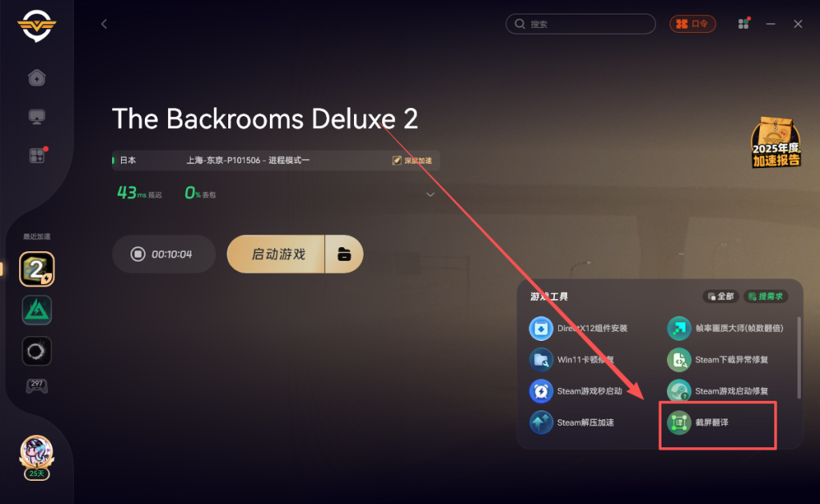Click the 口令 code button
The image size is (820, 504).
[693, 24]
